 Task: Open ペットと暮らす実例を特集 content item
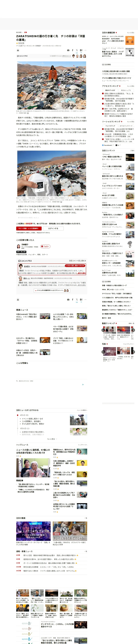coord(118,167)
